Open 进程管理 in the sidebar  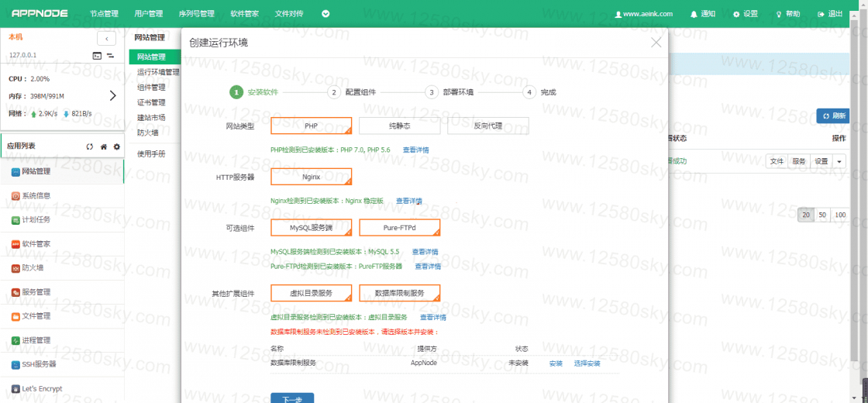click(62, 340)
